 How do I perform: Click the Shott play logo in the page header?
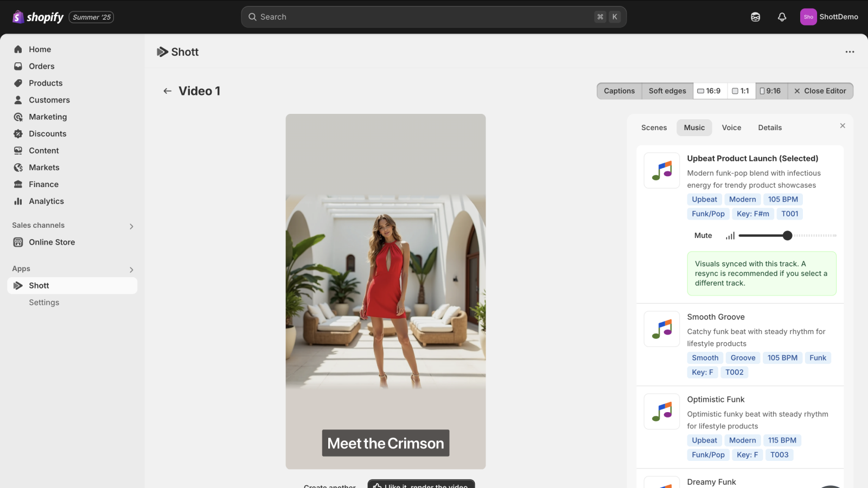(x=162, y=52)
